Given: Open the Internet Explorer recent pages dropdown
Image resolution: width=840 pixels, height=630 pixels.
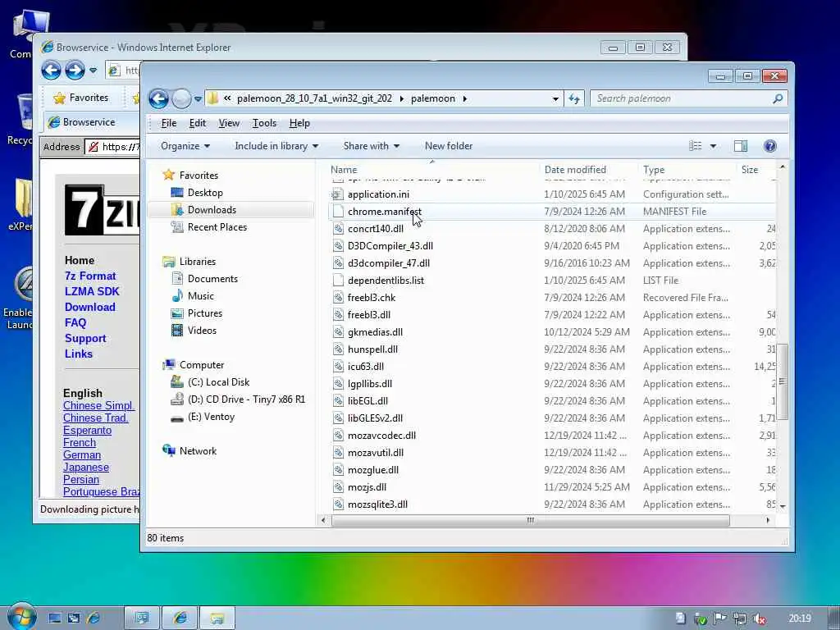Looking at the screenshot, I should [x=94, y=71].
